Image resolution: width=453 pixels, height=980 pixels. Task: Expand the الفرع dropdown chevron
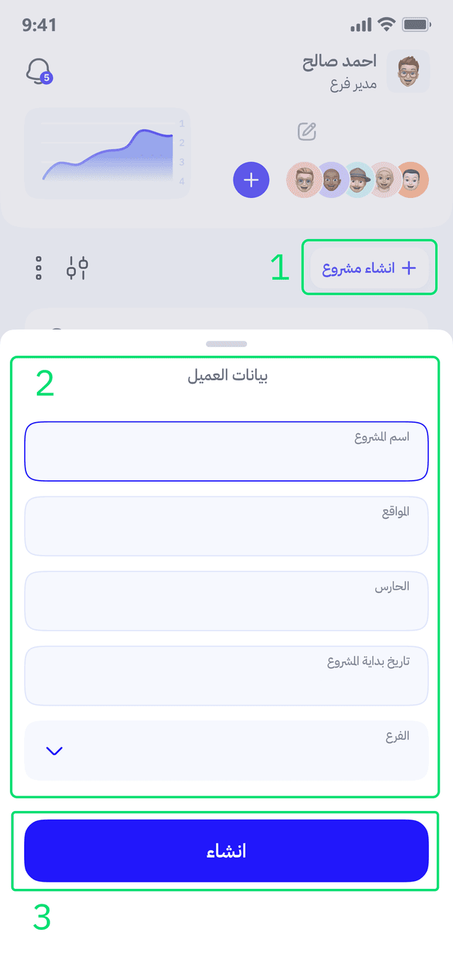pyautogui.click(x=54, y=752)
